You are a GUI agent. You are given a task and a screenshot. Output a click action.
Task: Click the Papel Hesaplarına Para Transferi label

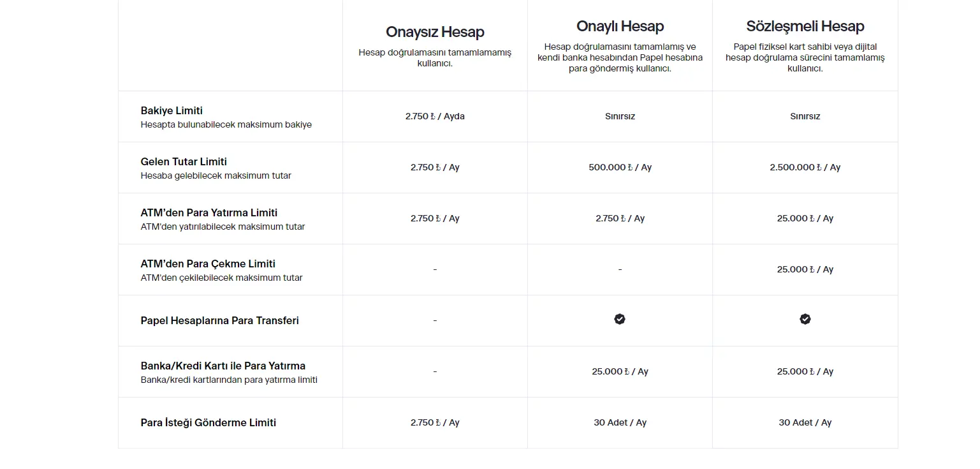[x=219, y=320]
